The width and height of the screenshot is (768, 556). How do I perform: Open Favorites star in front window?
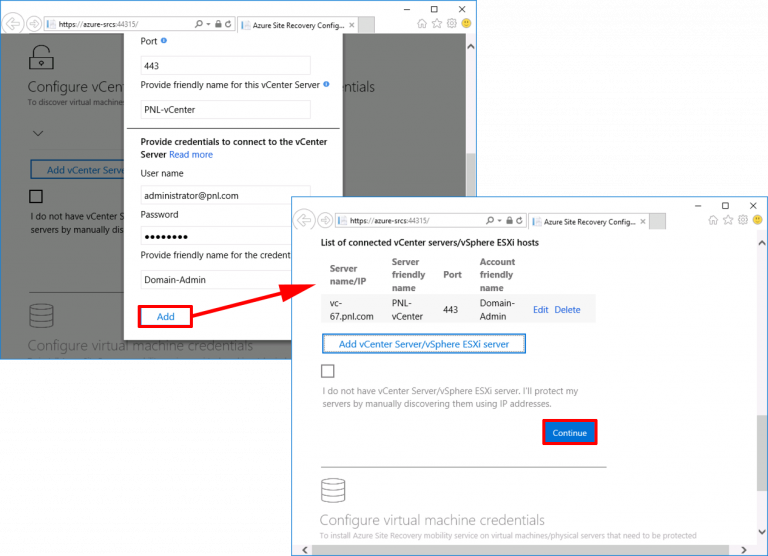point(728,220)
